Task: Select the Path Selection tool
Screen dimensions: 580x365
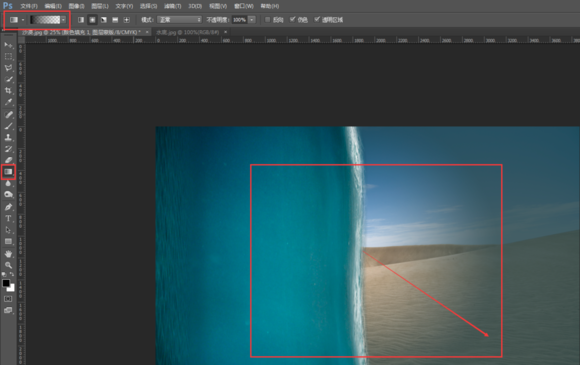Action: 8,230
